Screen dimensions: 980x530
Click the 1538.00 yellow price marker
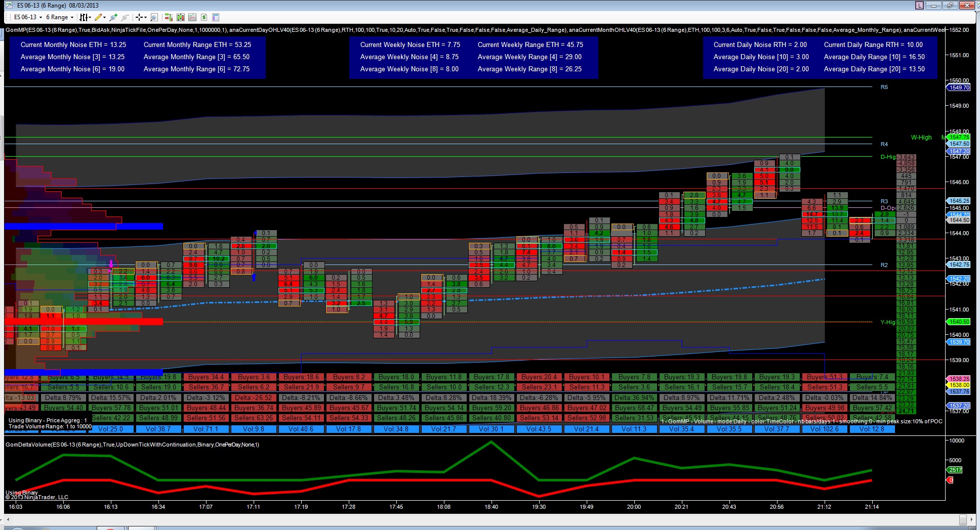[958, 385]
